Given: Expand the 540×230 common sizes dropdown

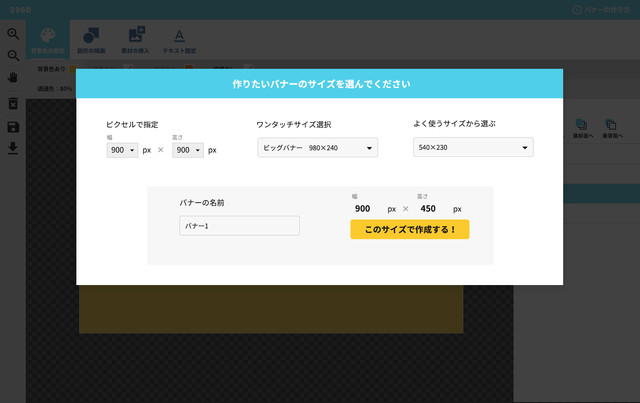Looking at the screenshot, I should click(473, 147).
